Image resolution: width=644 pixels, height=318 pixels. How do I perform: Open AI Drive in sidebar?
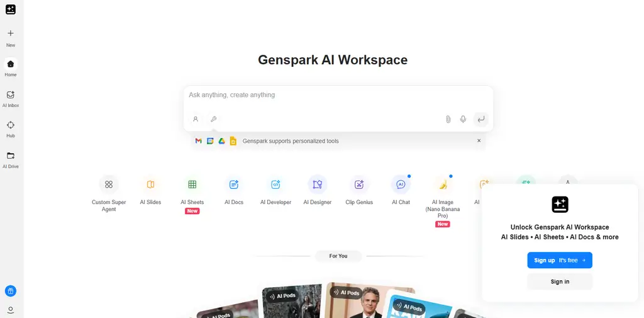point(11,160)
